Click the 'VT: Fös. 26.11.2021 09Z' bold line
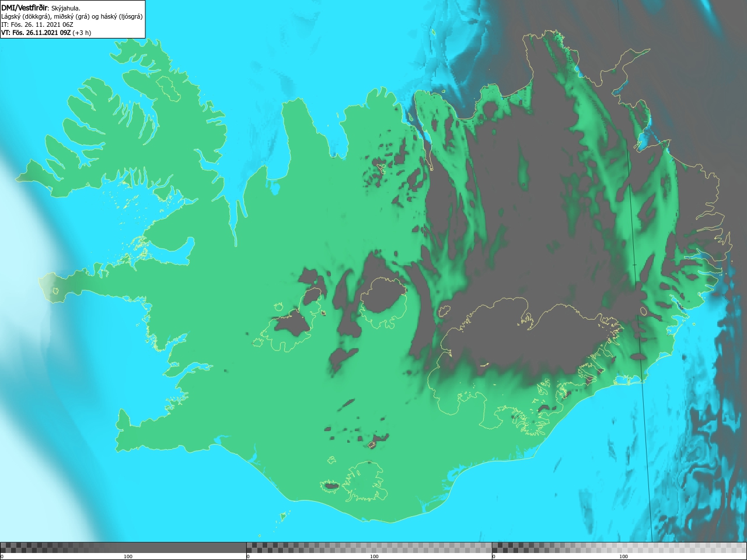747x560 pixels. click(36, 33)
